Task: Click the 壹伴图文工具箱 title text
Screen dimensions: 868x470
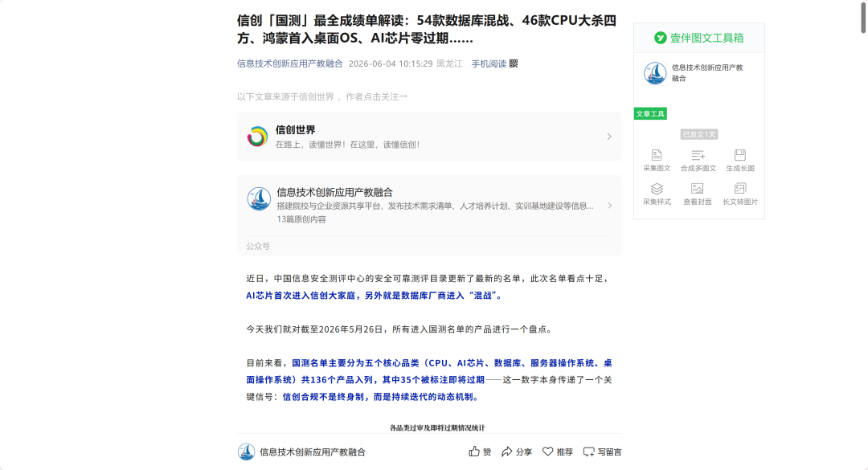Action: [707, 38]
